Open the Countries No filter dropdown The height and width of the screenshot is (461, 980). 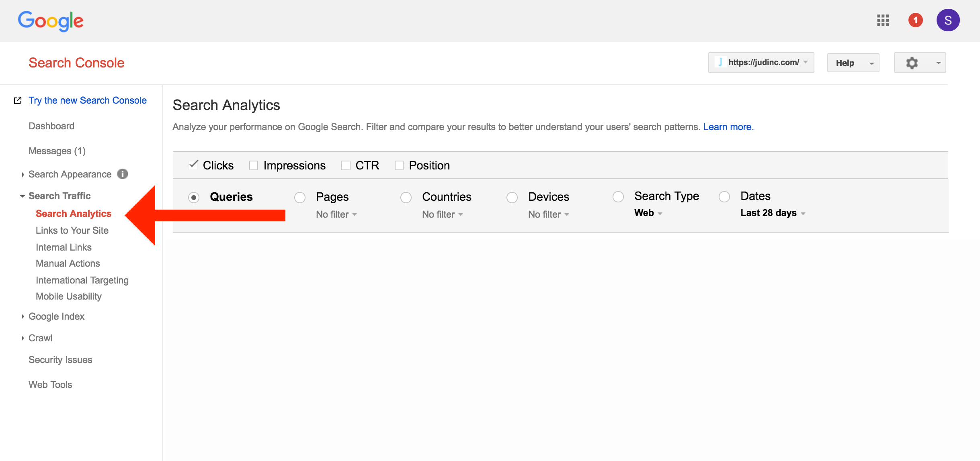coord(443,214)
